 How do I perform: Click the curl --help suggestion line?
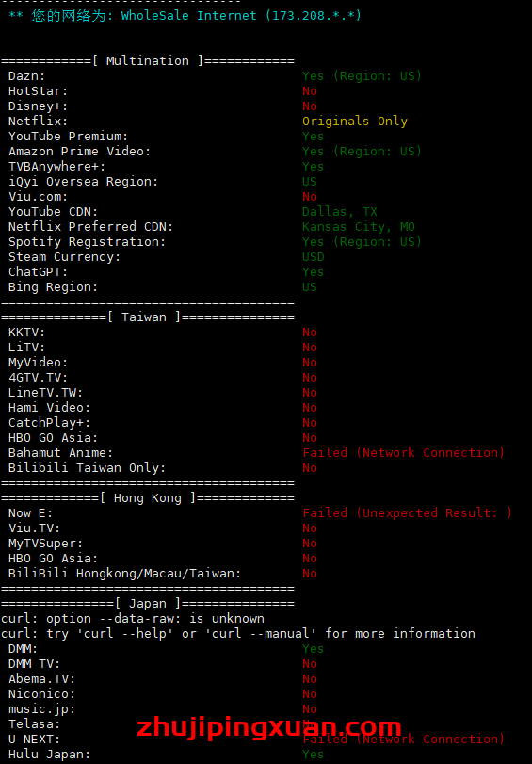coord(238,634)
